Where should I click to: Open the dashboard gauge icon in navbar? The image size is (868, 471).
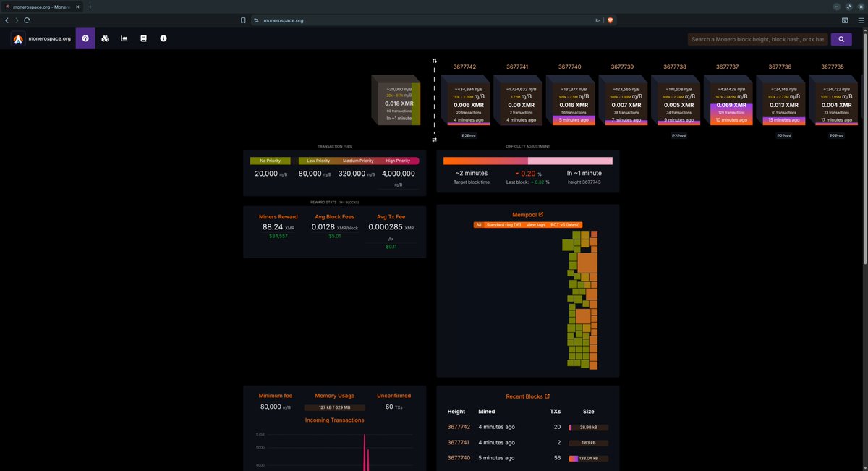pos(85,38)
